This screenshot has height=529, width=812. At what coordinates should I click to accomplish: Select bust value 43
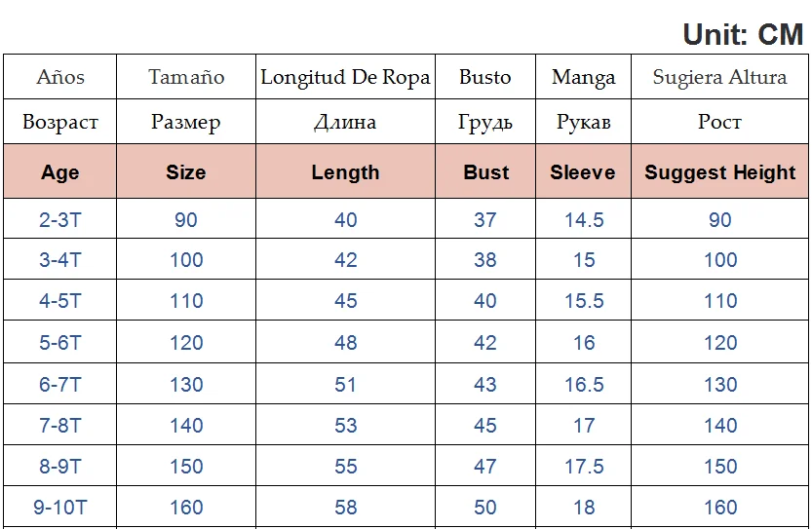pyautogui.click(x=485, y=384)
